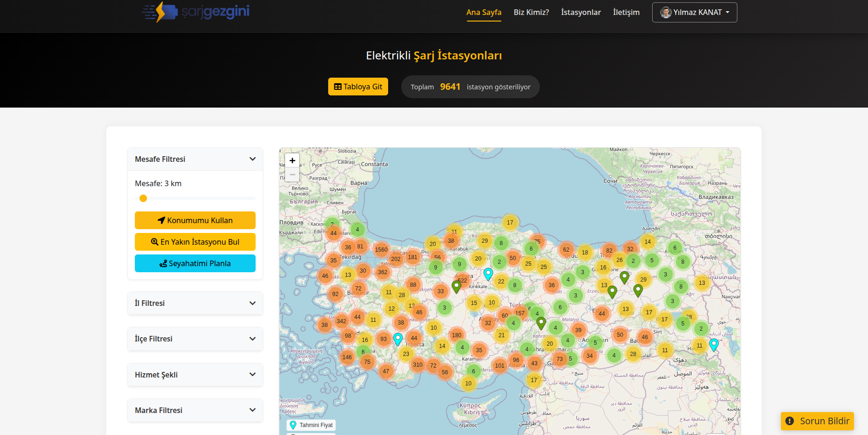The height and width of the screenshot is (435, 868).
Task: Click the 342 cluster near Izmir
Action: (342, 321)
